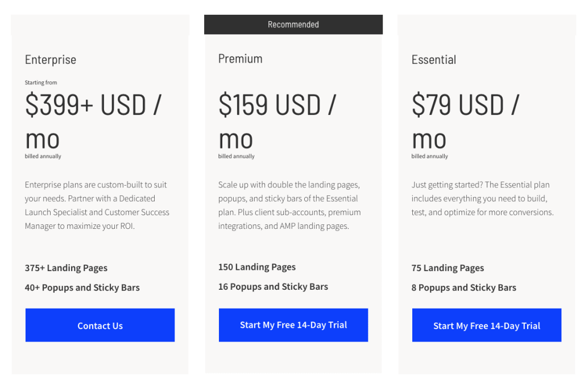
Task: Click the Enterprise plan description text
Action: (x=97, y=206)
